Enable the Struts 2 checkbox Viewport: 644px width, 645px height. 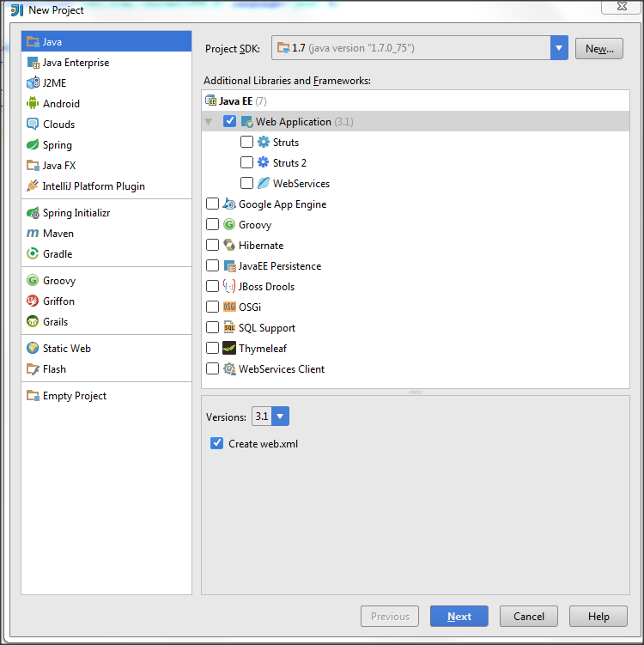click(246, 162)
